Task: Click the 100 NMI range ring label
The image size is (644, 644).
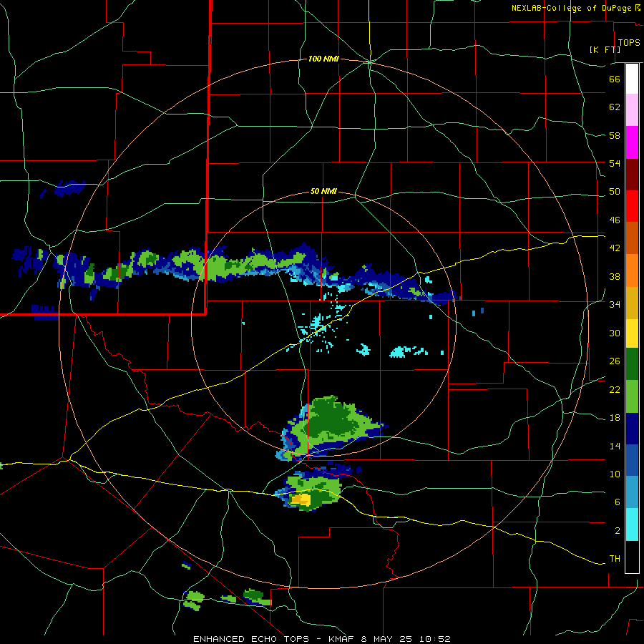Action: [x=323, y=59]
